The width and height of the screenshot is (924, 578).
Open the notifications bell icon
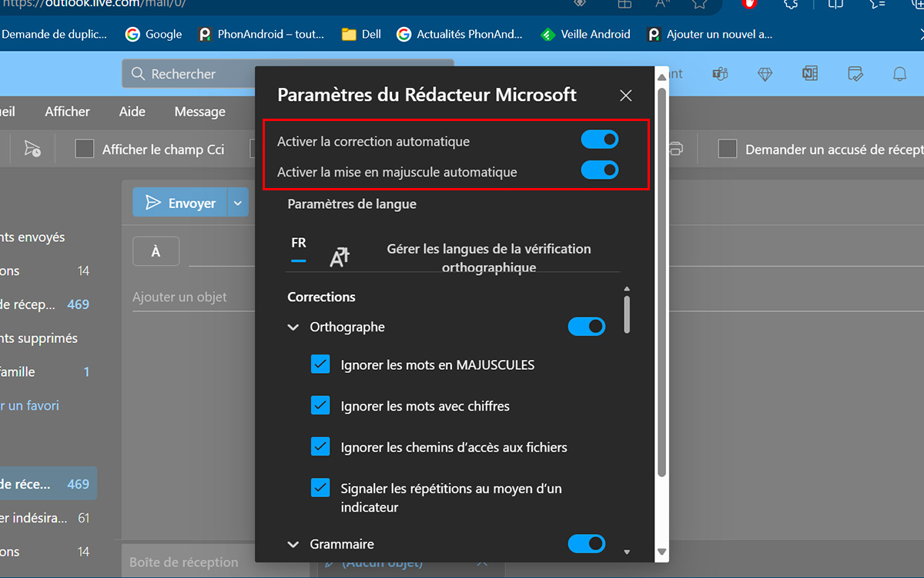pyautogui.click(x=899, y=74)
